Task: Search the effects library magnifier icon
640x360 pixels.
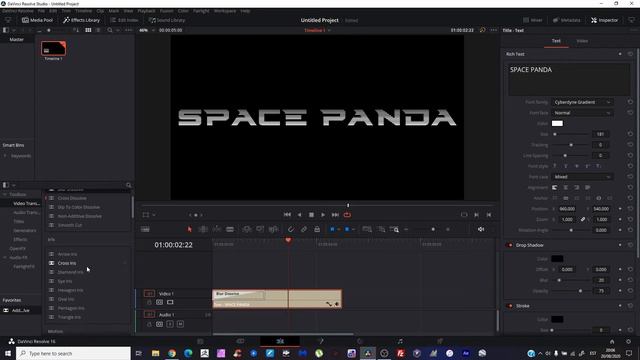Action: point(129,185)
